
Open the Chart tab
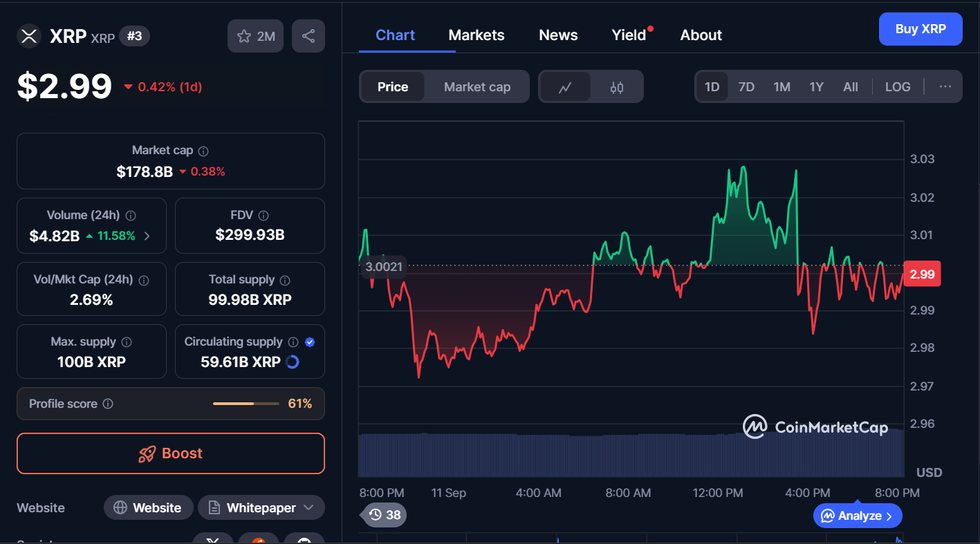[x=396, y=35]
